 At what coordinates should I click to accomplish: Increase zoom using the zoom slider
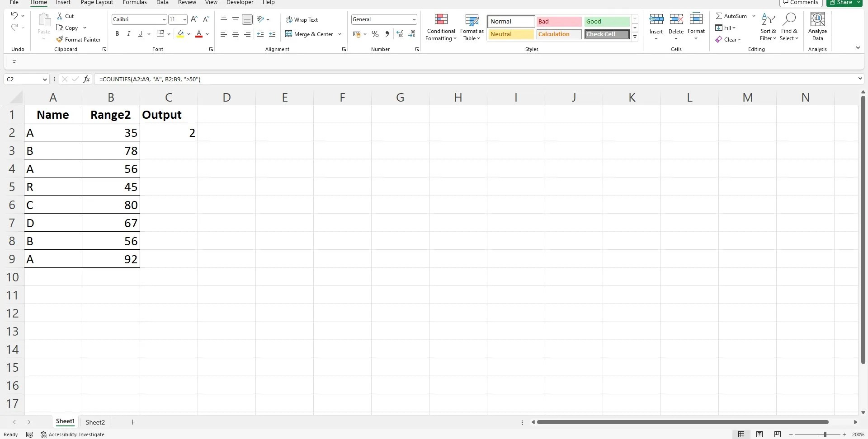tap(844, 434)
